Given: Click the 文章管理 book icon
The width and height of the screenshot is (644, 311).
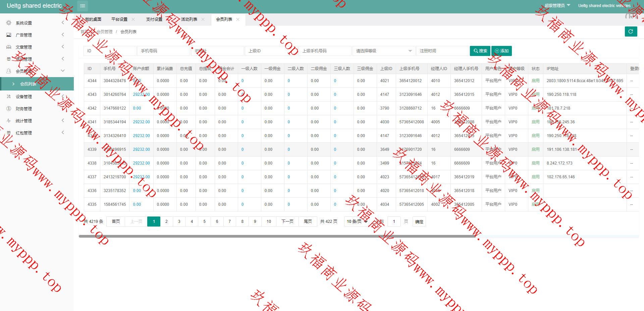Looking at the screenshot, I should pos(9,47).
